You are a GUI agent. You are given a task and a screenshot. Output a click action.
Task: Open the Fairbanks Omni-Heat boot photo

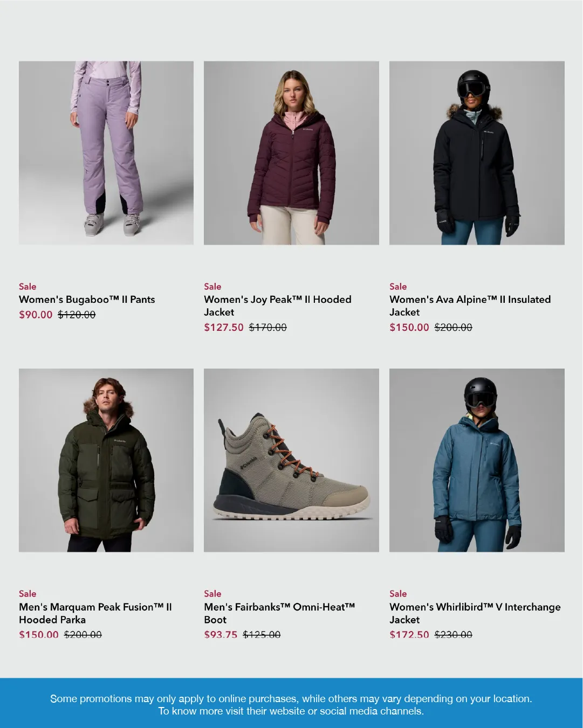pyautogui.click(x=291, y=460)
